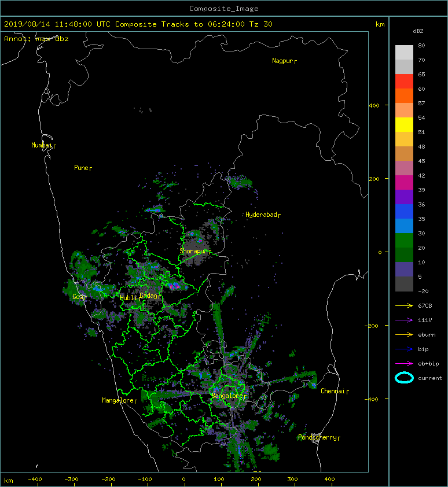Click the '111V' legend label
Screen dimensions: 448x487
425,320
